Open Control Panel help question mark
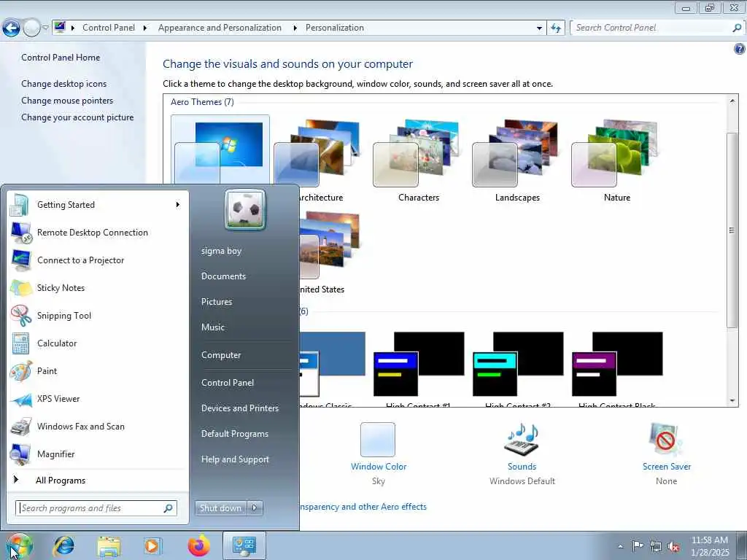Screen dimensions: 747x560 point(740,49)
